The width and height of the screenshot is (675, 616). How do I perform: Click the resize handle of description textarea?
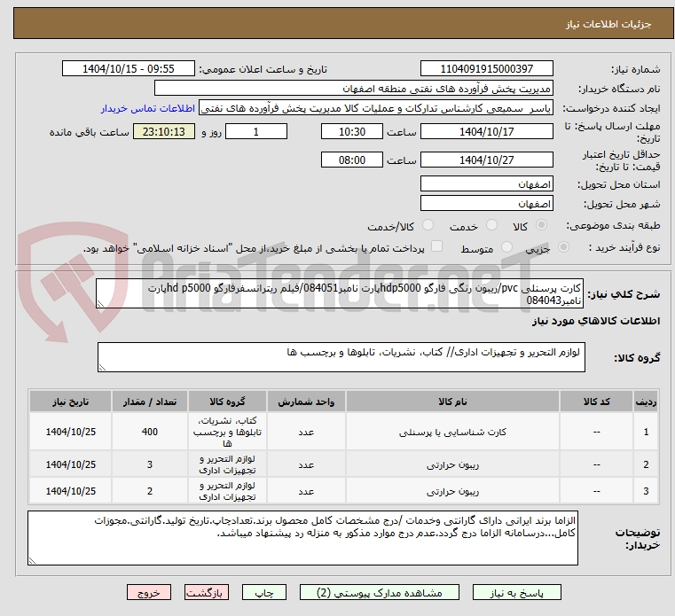100,304
